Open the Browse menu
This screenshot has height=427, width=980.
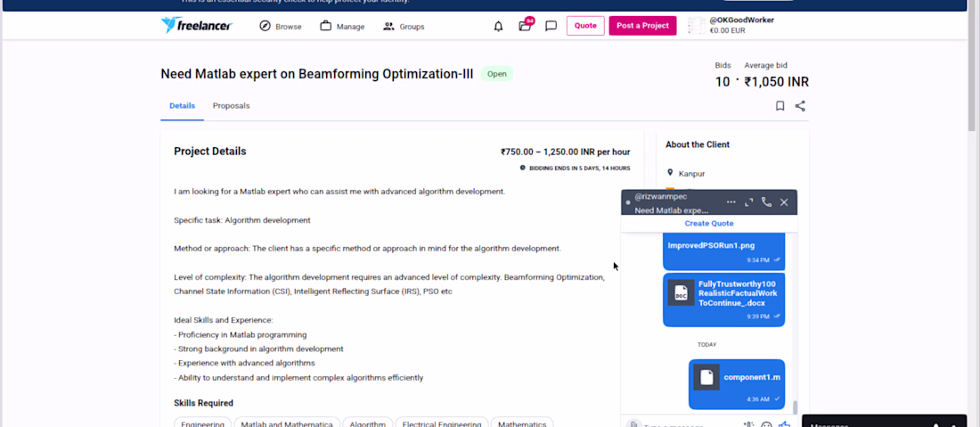click(x=281, y=26)
